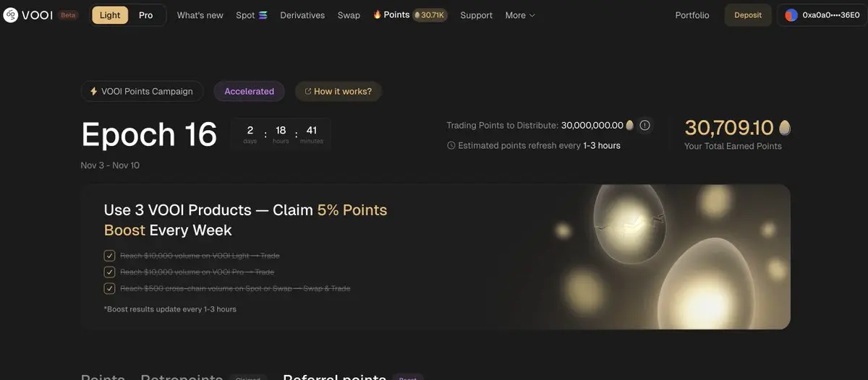The height and width of the screenshot is (380, 868).
Task: Click the lightning bolt campaign icon
Action: click(x=93, y=92)
